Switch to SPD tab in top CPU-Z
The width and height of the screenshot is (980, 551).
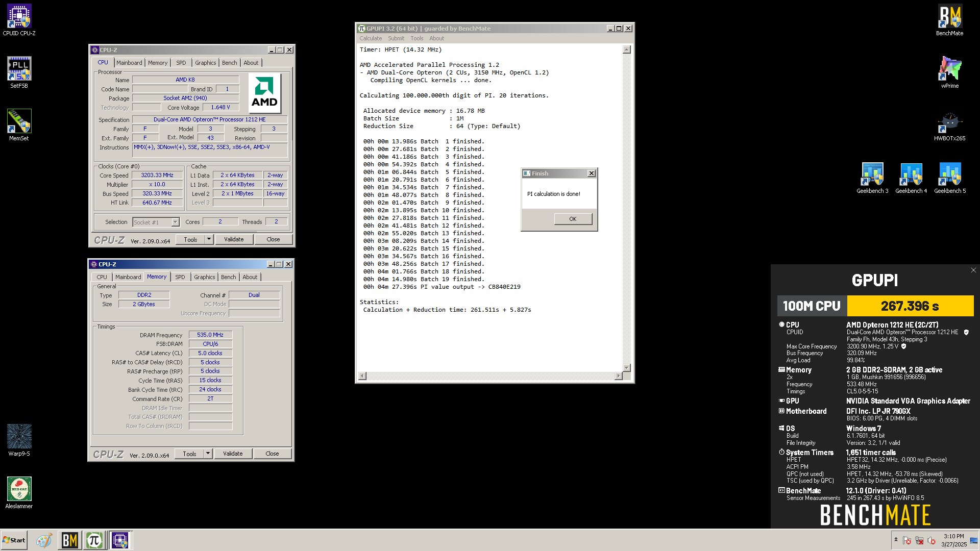181,63
